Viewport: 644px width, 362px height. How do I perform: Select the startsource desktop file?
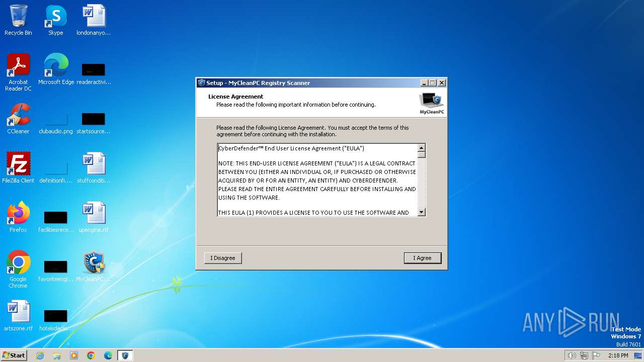(x=94, y=122)
